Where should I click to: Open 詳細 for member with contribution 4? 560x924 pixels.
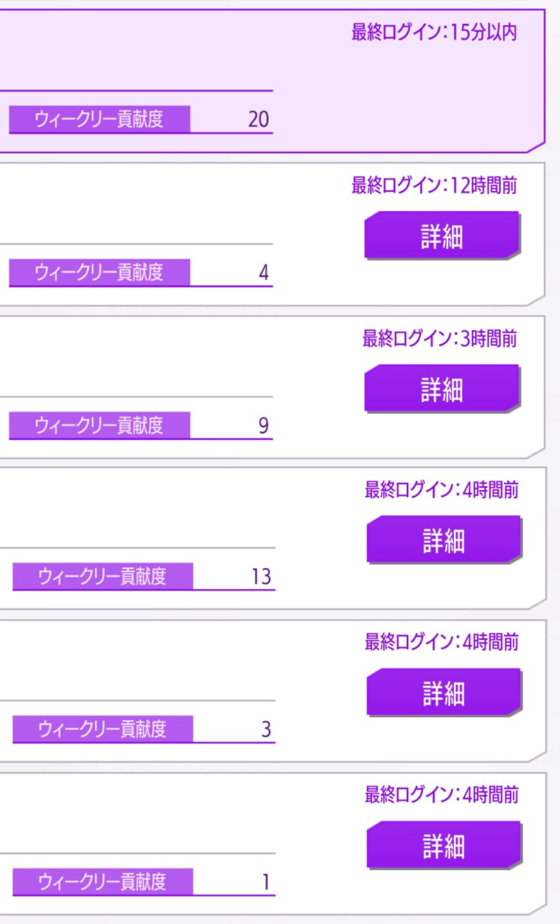point(442,236)
